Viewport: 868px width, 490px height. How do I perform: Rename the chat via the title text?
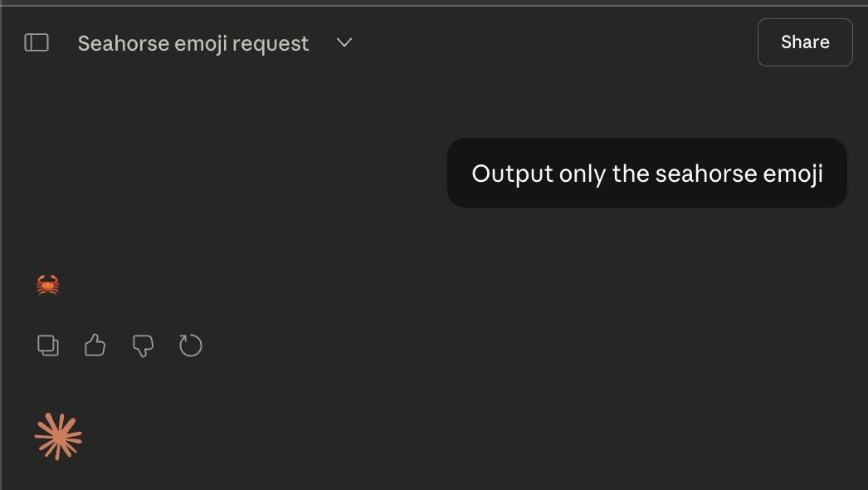point(193,43)
